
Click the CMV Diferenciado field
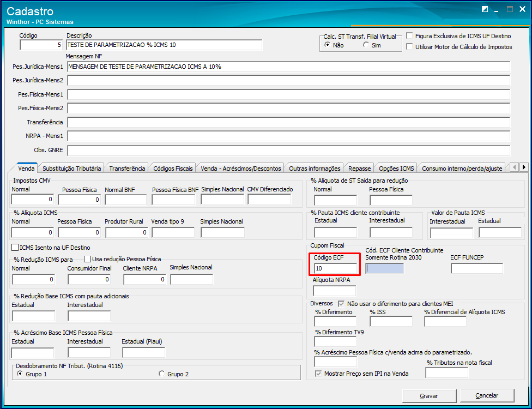[x=269, y=199]
